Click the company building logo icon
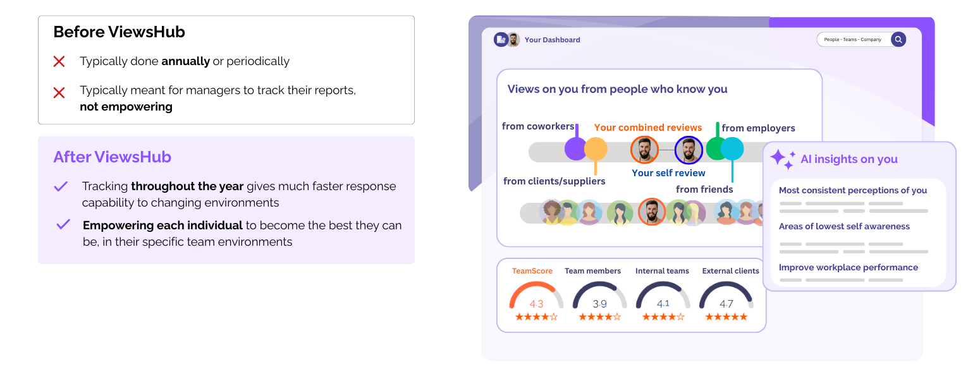980x379 pixels. click(x=501, y=40)
